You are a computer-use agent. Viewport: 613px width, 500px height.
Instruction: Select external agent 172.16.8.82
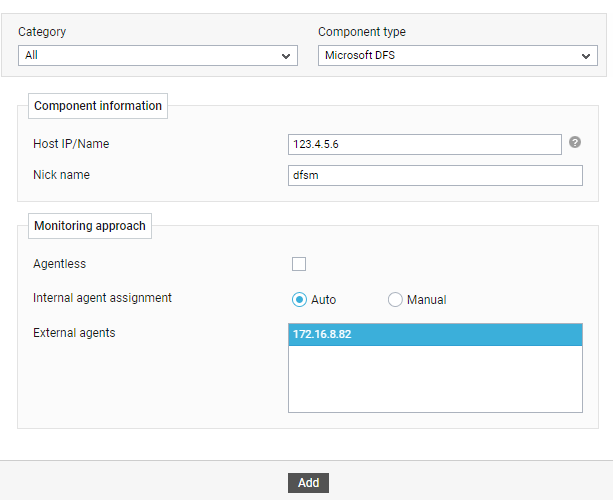(x=436, y=335)
